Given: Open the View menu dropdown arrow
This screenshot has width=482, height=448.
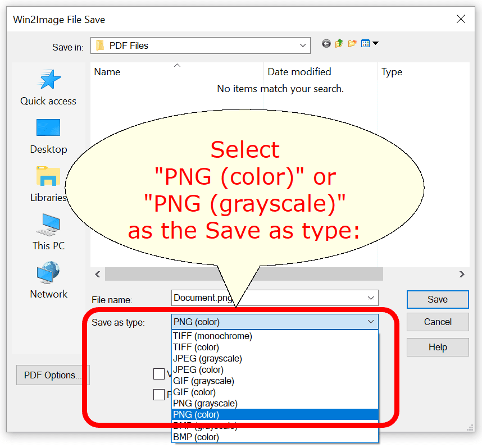Looking at the screenshot, I should (375, 43).
